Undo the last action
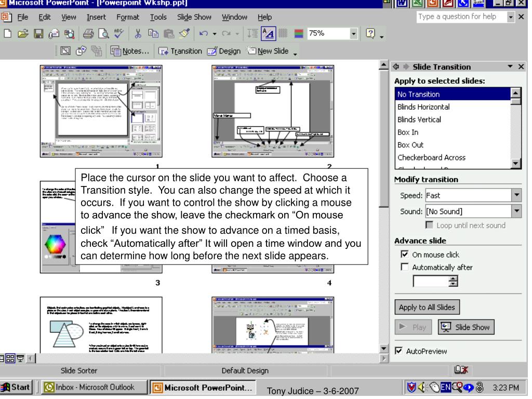The height and width of the screenshot is (399, 532). pos(203,34)
